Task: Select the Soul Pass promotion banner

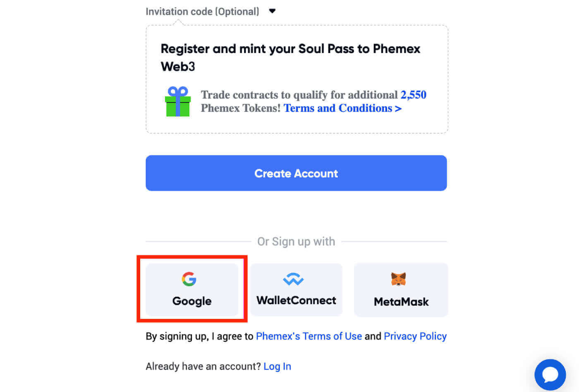Action: (296, 78)
